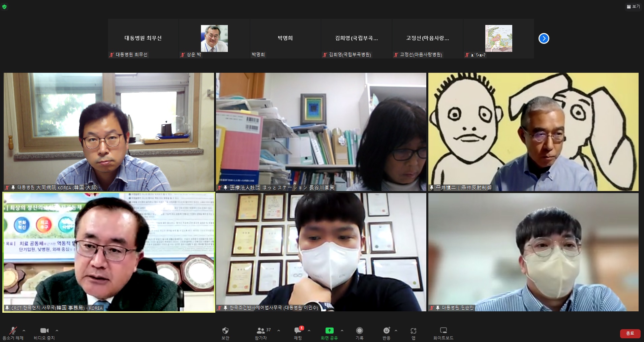Open the View (보기) menu
Viewport: 644px width, 342px height.
[633, 6]
